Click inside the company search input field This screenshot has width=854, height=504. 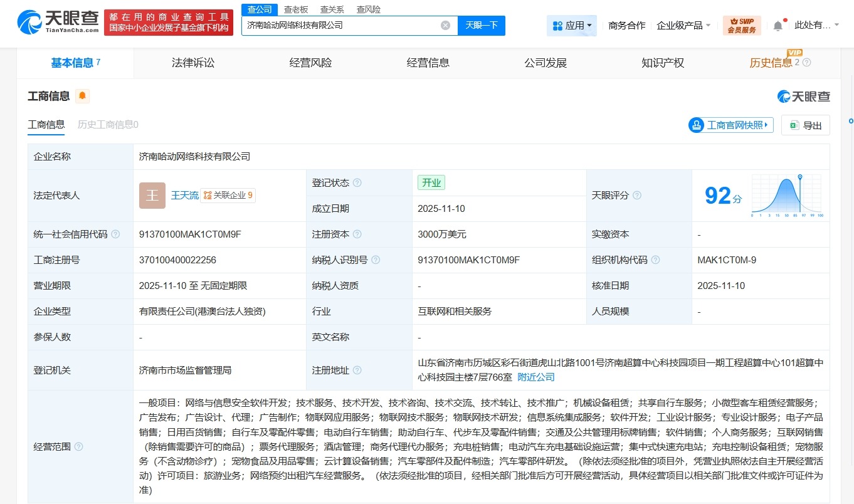(345, 25)
